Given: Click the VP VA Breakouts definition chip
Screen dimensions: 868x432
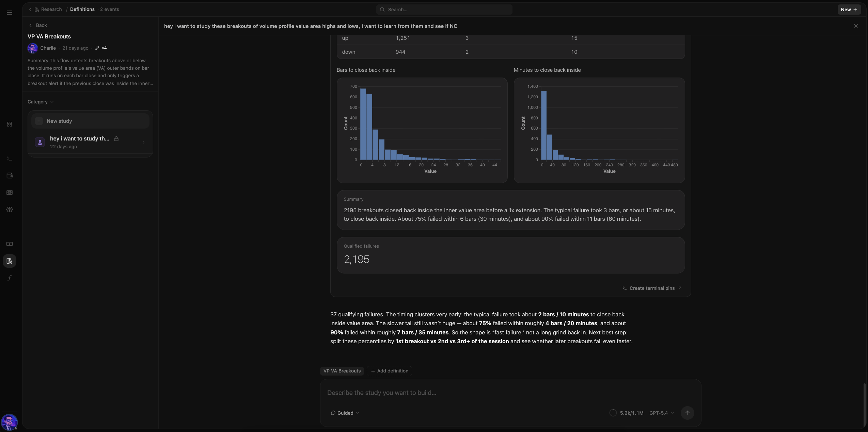Looking at the screenshot, I should (x=342, y=371).
